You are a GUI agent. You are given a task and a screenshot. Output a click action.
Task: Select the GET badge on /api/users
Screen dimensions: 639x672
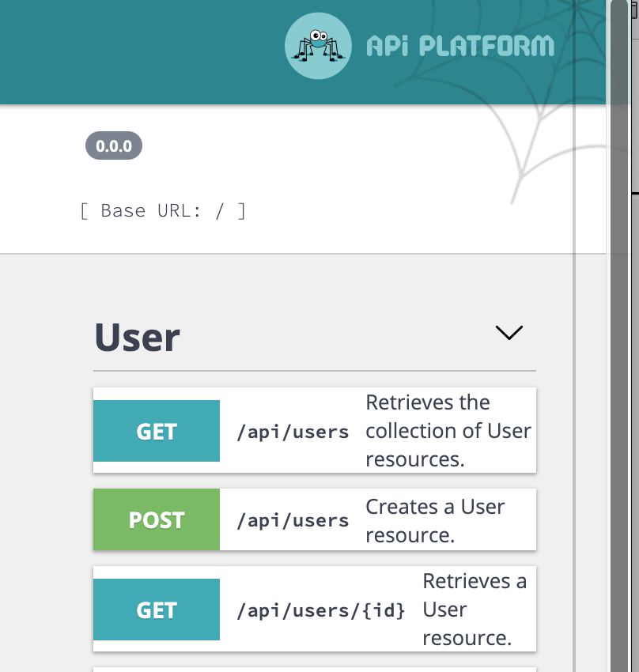tap(156, 431)
